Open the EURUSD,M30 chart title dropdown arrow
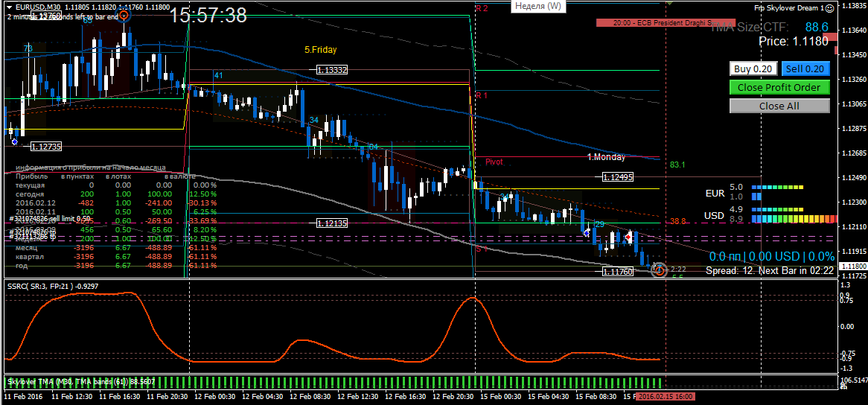This screenshot has height=405, width=868. (x=10, y=7)
